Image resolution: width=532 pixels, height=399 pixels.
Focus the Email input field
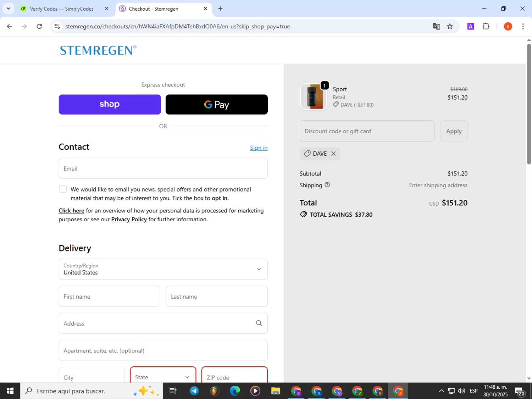[x=163, y=168]
